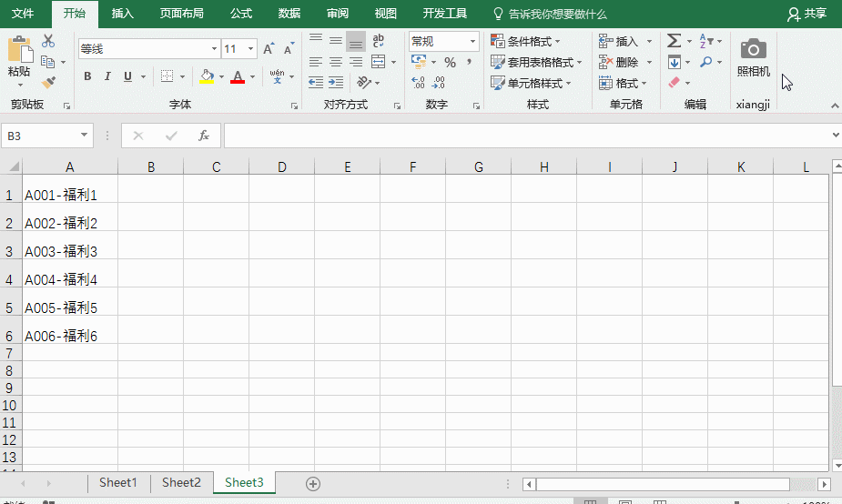Open the 文件 tab
Image resolution: width=842 pixels, height=504 pixels.
coord(23,14)
